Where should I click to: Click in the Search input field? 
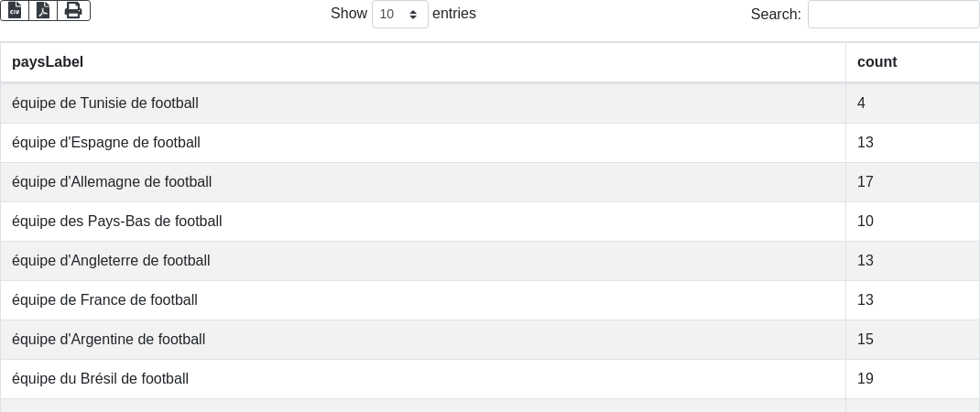pyautogui.click(x=893, y=15)
